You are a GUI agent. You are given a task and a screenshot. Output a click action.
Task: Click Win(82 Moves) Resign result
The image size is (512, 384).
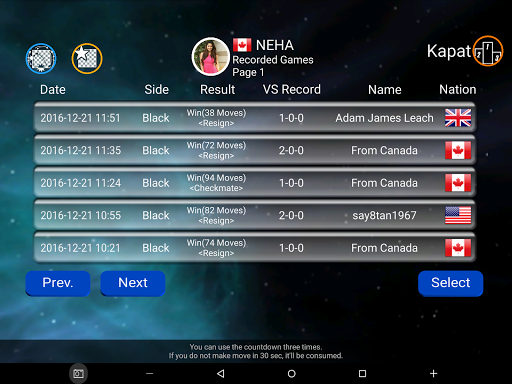point(216,215)
